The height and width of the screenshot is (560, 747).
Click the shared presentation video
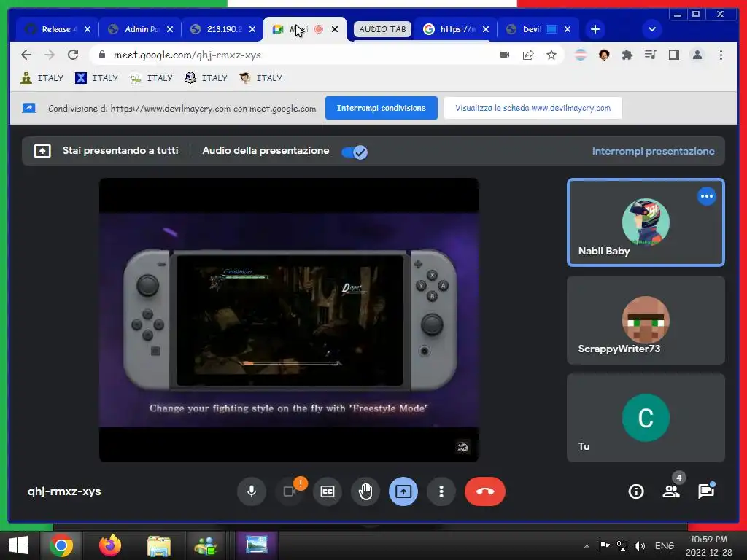point(289,320)
